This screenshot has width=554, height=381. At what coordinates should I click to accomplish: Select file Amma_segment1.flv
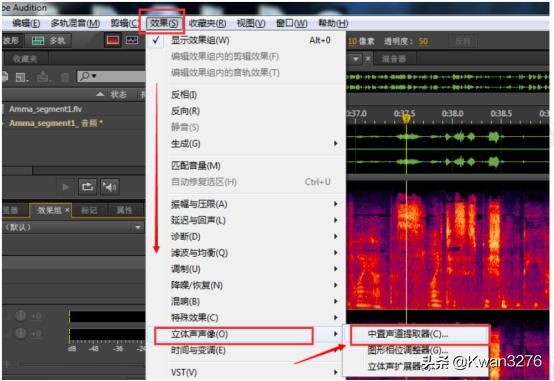coord(45,109)
